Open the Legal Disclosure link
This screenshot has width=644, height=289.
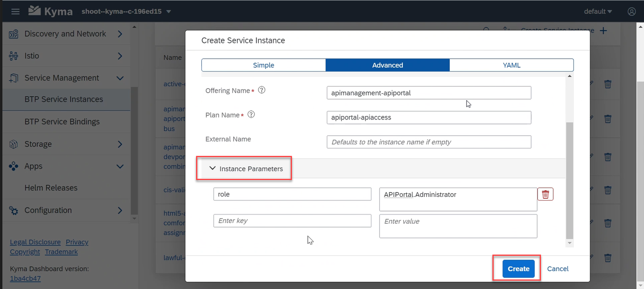tap(35, 242)
